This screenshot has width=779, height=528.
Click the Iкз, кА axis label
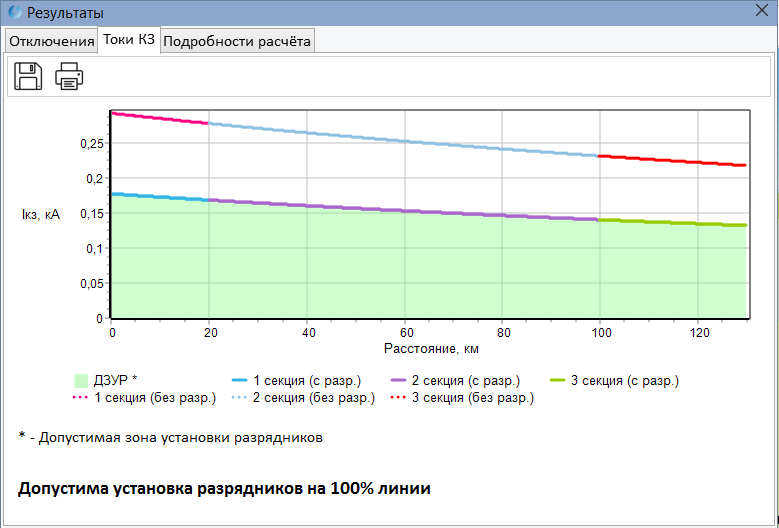(x=40, y=214)
